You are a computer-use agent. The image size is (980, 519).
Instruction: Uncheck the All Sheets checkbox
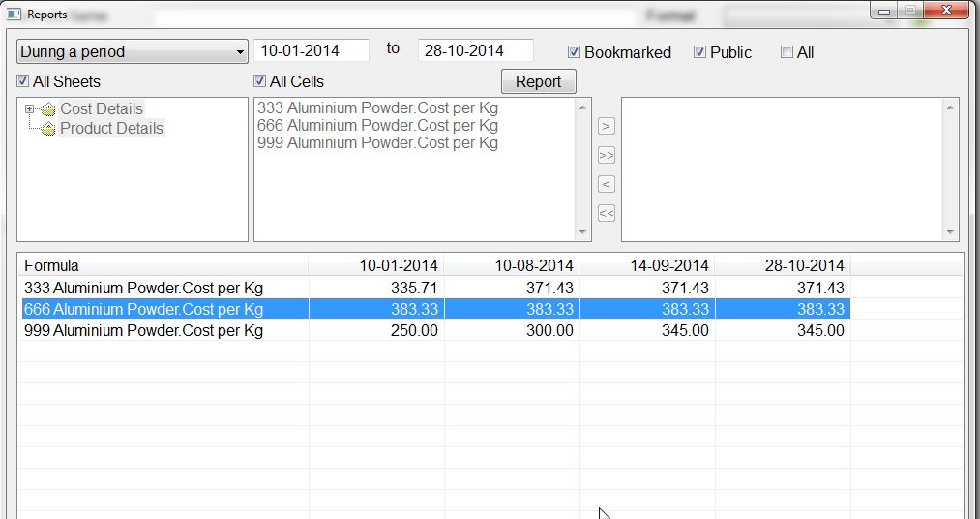[x=23, y=81]
